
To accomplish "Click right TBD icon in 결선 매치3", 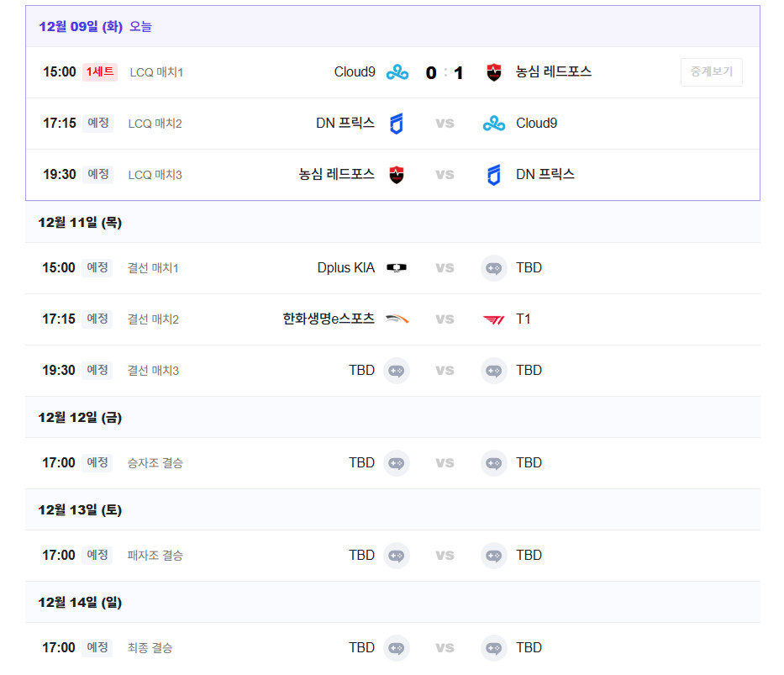I will (494, 371).
